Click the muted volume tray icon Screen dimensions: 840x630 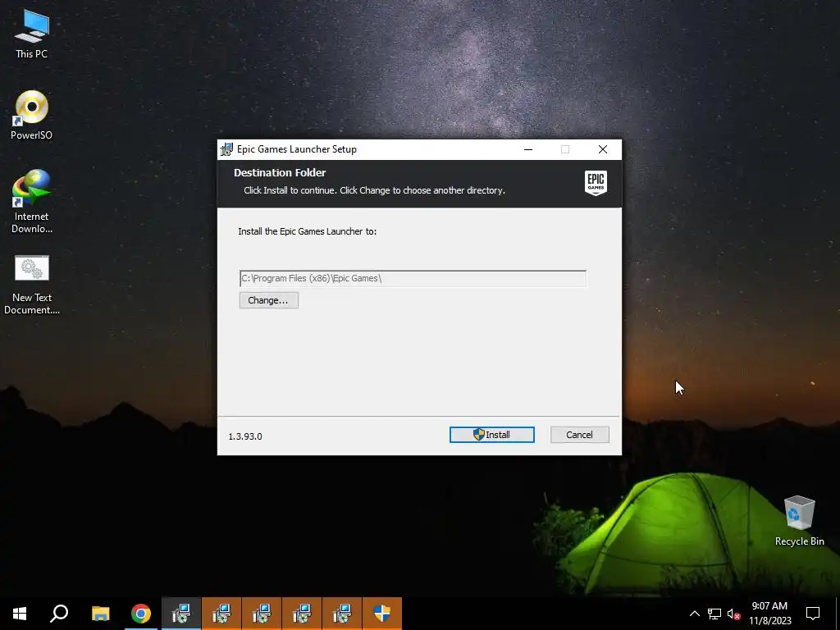[x=734, y=614]
